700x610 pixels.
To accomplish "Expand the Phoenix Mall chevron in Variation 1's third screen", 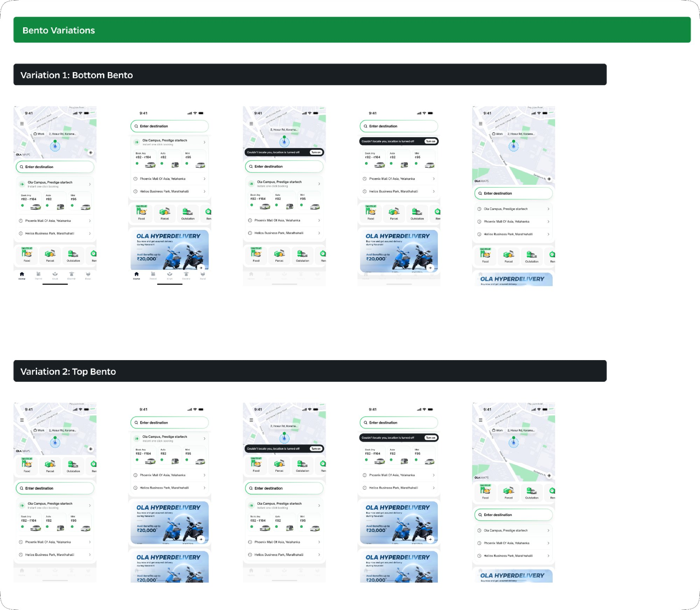I will pos(319,220).
